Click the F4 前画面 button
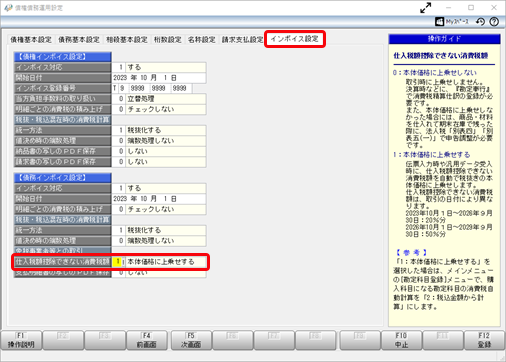The width and height of the screenshot is (506, 362). point(147,340)
